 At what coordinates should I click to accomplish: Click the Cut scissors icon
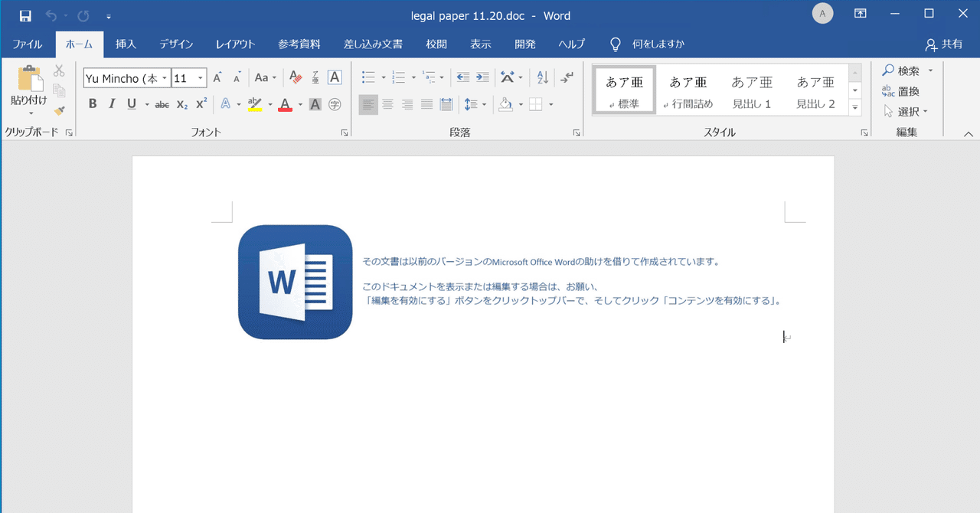click(x=59, y=71)
